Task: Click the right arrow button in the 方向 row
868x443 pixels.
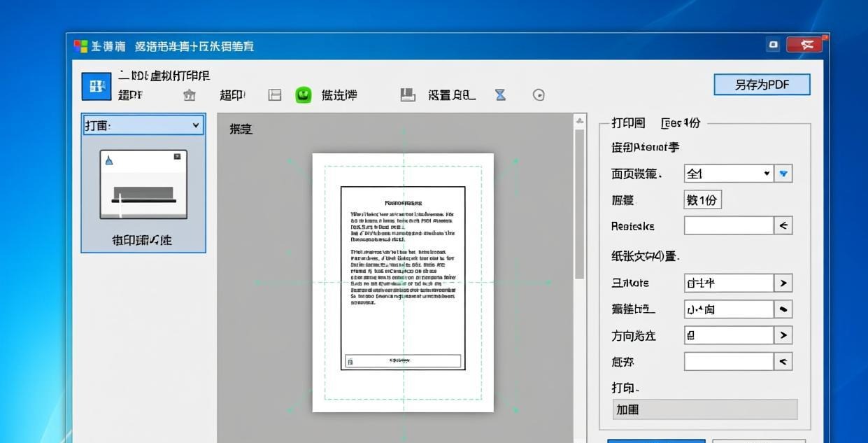Action: pyautogui.click(x=783, y=335)
